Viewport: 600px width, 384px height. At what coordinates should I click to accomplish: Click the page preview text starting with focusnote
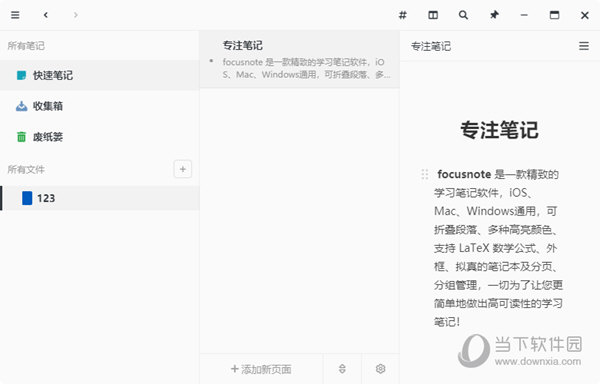306,68
